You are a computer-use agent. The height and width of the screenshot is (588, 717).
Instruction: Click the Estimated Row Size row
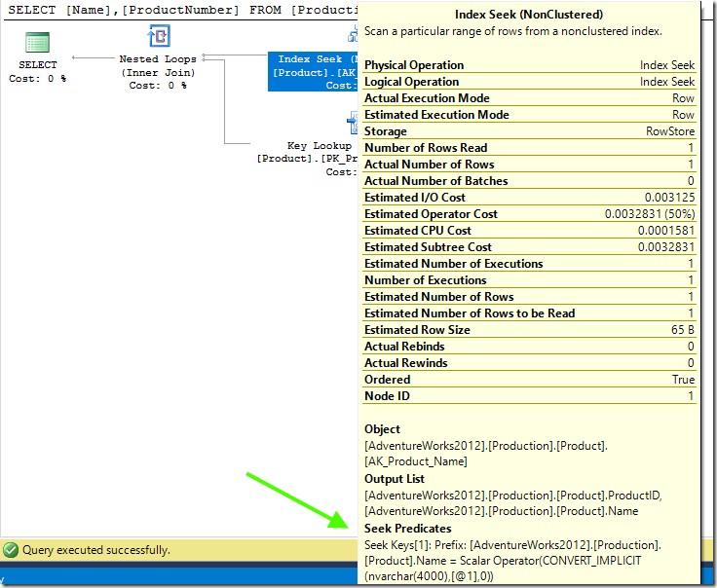tap(529, 330)
